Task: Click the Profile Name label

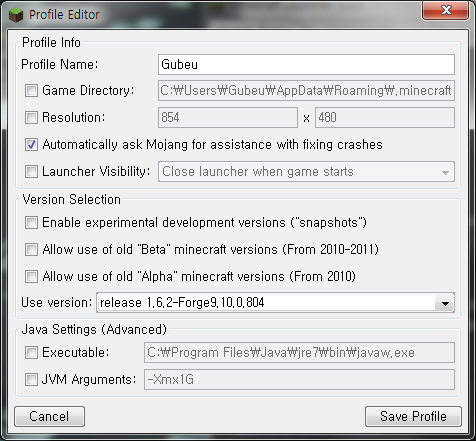Action: [60, 64]
